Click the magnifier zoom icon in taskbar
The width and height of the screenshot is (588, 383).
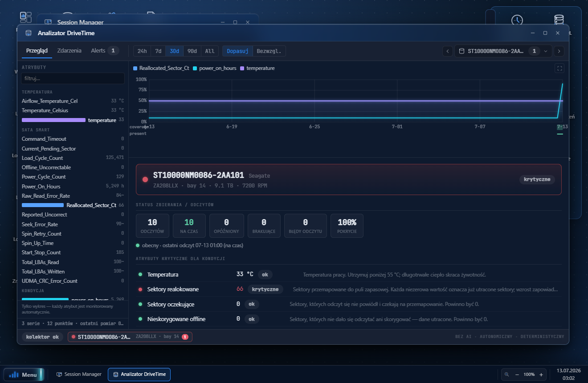507,375
